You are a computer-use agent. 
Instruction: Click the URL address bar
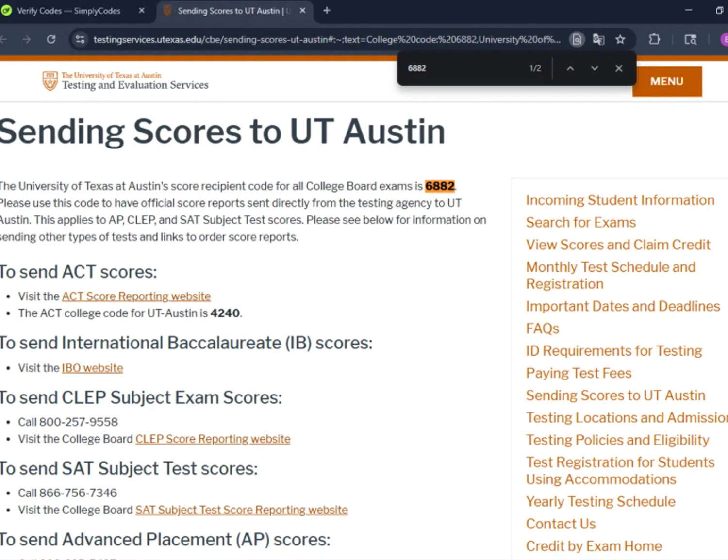(x=327, y=39)
